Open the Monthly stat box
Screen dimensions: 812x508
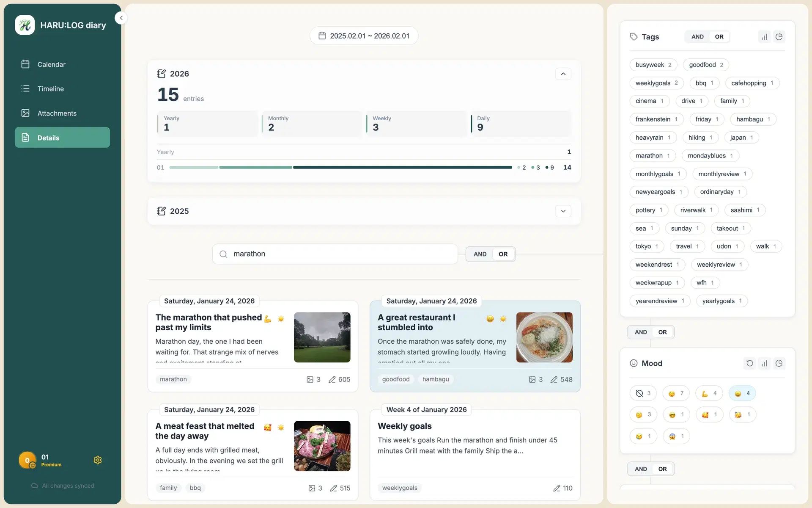point(312,124)
